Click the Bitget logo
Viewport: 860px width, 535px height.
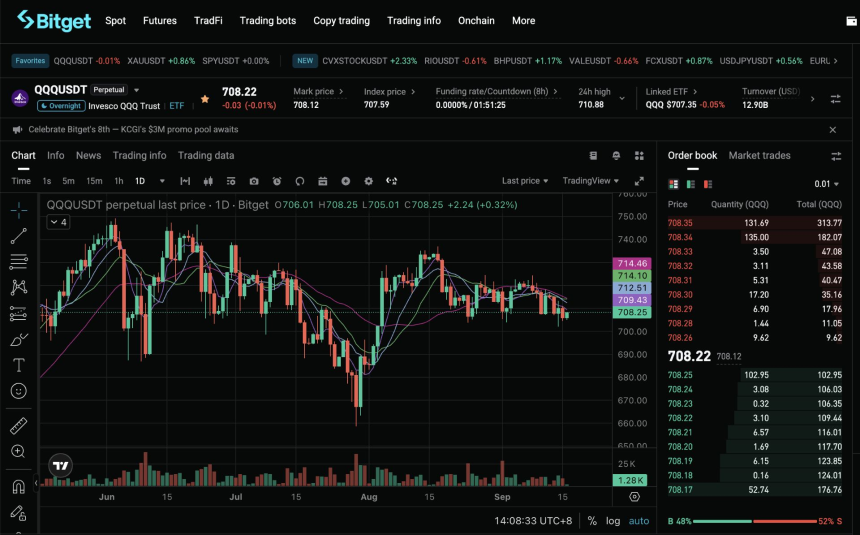(x=54, y=21)
